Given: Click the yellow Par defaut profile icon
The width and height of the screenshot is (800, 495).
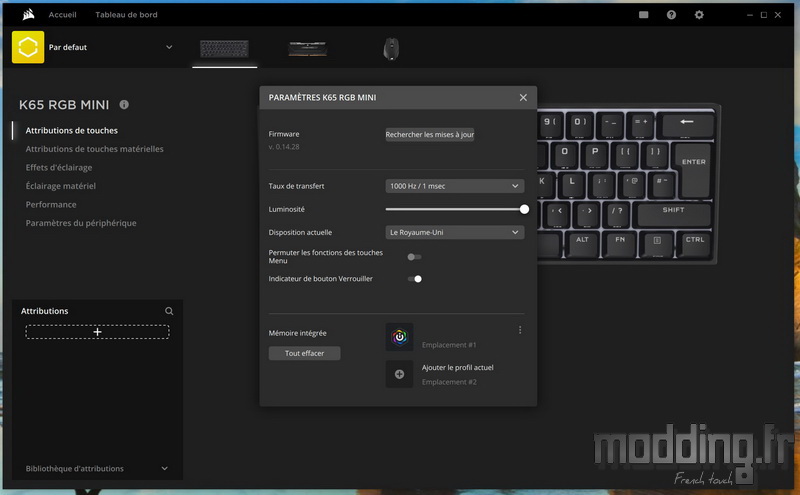Looking at the screenshot, I should (x=28, y=47).
